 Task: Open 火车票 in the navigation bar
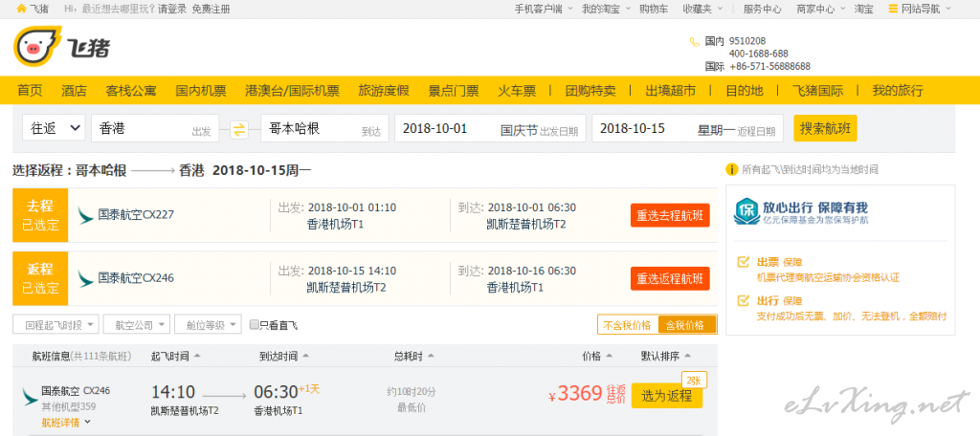517,91
